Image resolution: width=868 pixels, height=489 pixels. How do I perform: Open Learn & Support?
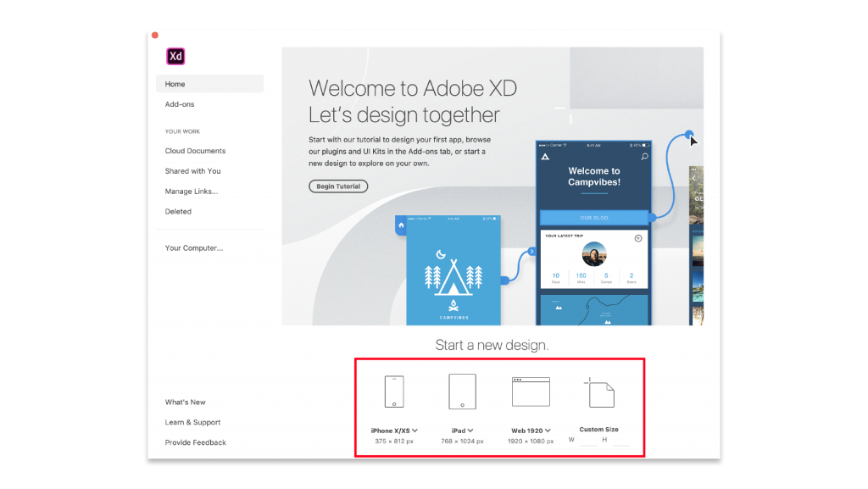(192, 422)
